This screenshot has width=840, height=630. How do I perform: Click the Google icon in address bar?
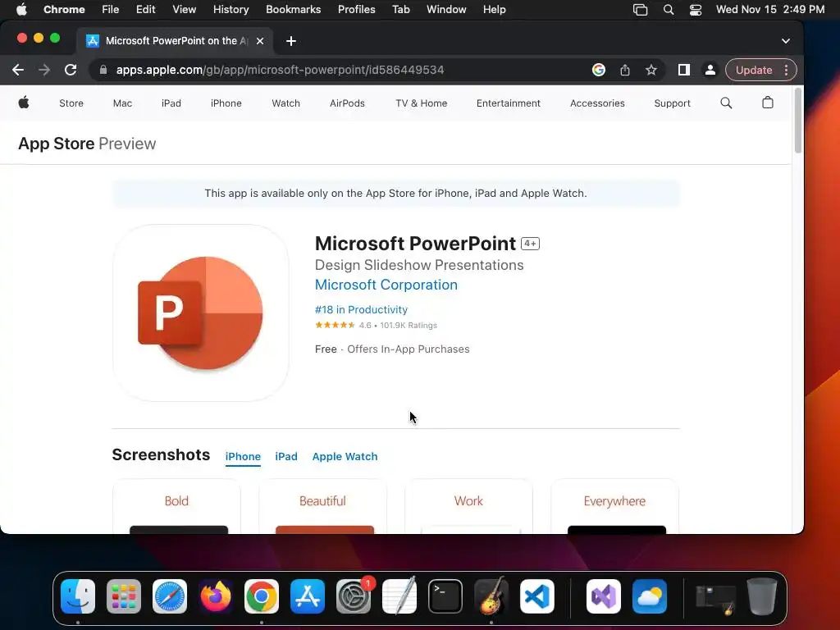point(598,70)
